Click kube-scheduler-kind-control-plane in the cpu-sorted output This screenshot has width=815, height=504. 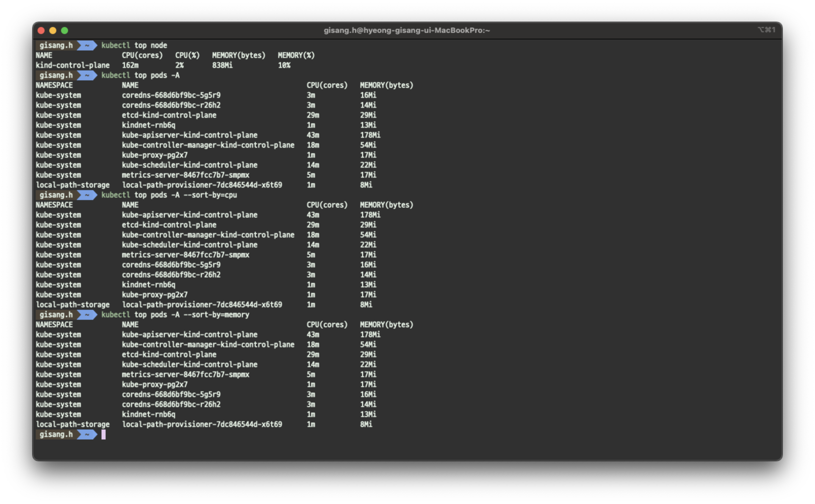click(190, 245)
